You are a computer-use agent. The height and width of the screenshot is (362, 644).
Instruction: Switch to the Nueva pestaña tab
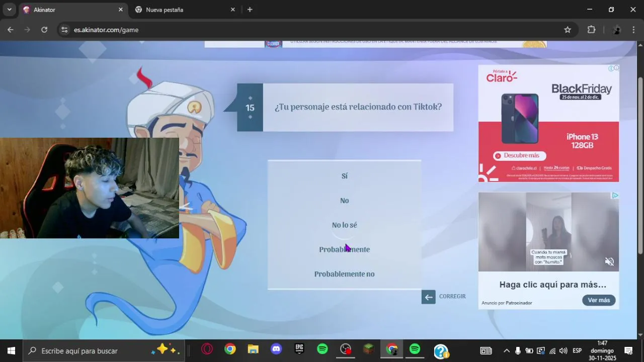pos(185,10)
